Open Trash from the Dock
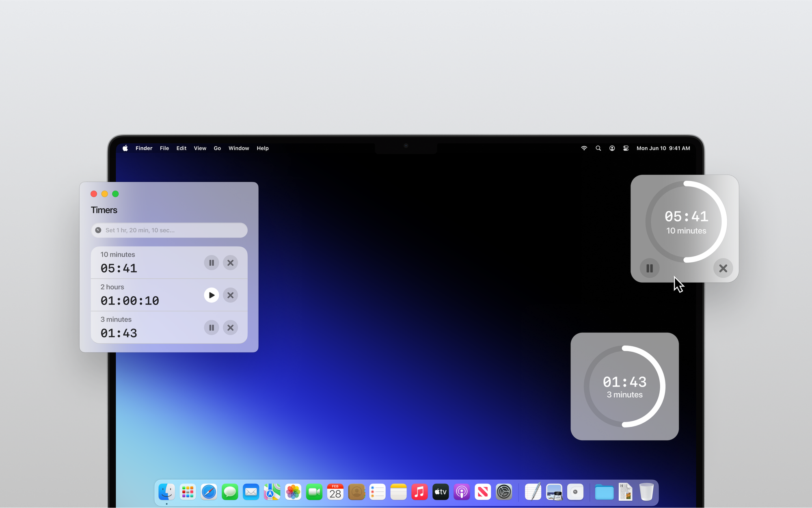Screen dimensions: 812x508 pos(646,492)
